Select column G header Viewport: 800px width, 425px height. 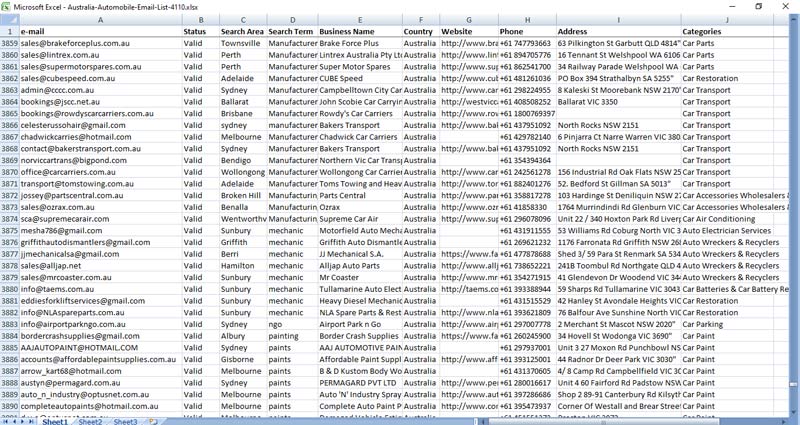(469, 20)
